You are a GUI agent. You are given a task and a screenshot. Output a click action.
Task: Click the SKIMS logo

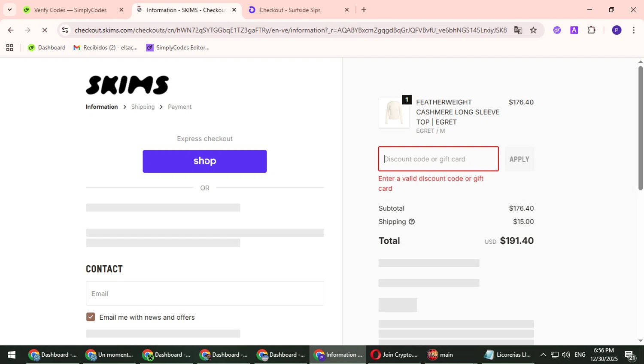(127, 85)
